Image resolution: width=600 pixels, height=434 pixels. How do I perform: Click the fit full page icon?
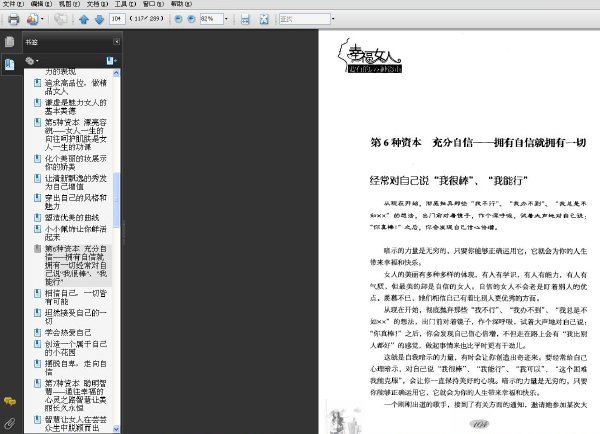(x=264, y=19)
